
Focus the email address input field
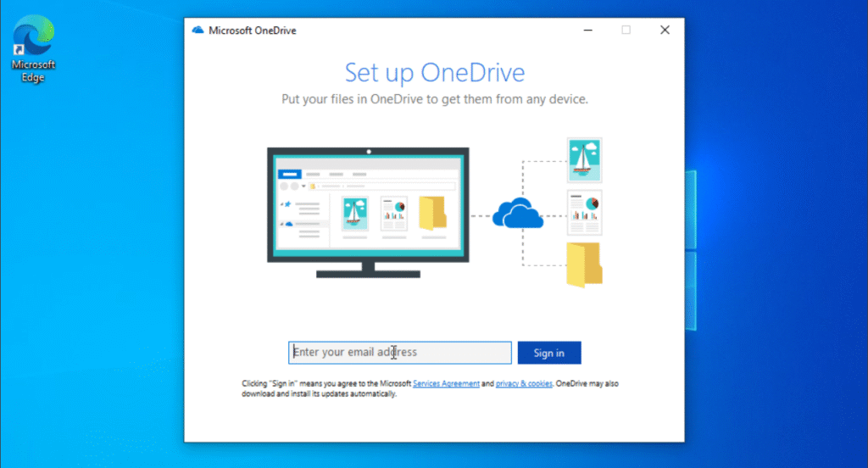coord(400,353)
